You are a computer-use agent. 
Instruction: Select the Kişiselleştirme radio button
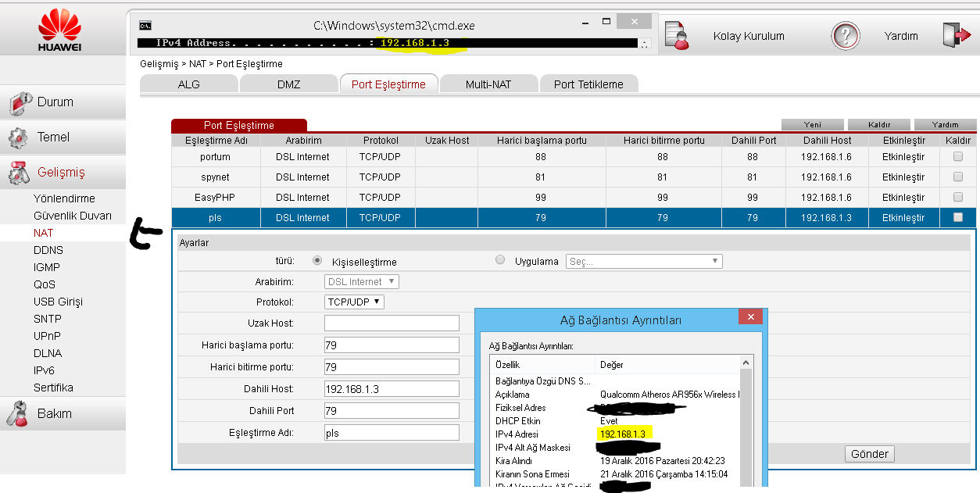[x=317, y=261]
